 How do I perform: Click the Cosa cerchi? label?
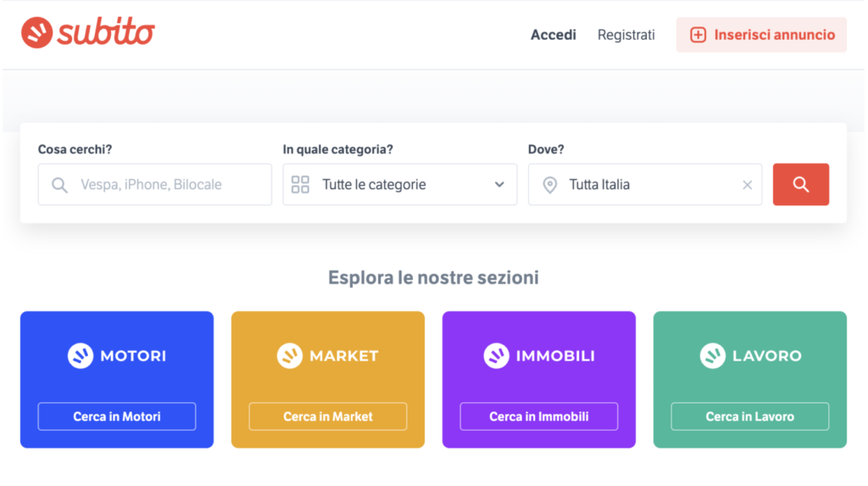tap(75, 149)
